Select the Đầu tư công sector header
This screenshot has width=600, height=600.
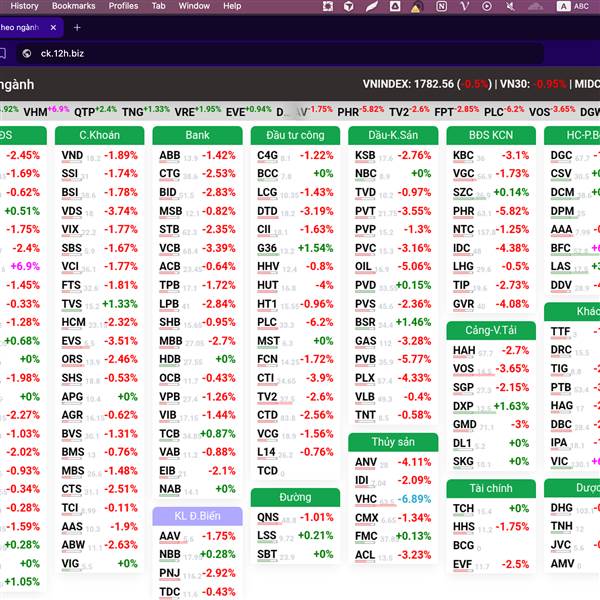pyautogui.click(x=295, y=135)
